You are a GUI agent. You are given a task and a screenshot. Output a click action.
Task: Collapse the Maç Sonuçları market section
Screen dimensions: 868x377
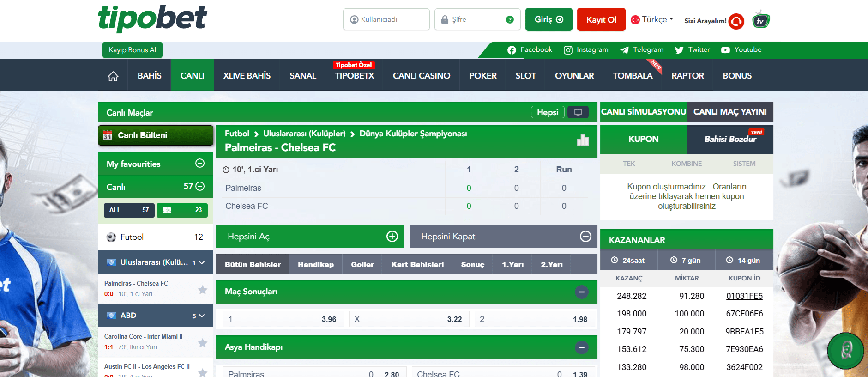click(x=582, y=292)
